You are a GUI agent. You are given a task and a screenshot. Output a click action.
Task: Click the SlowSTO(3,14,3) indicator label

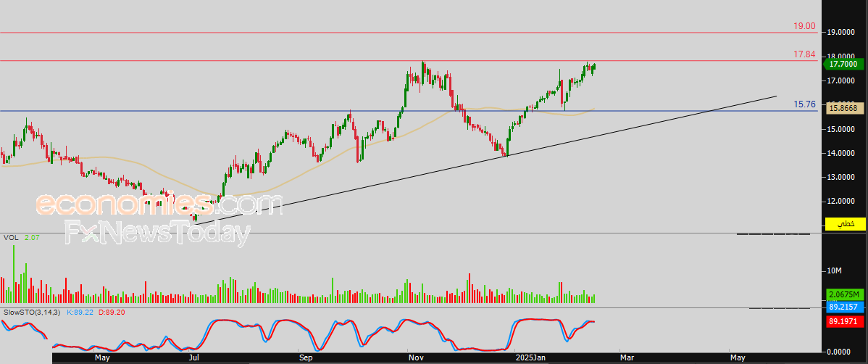tap(33, 313)
